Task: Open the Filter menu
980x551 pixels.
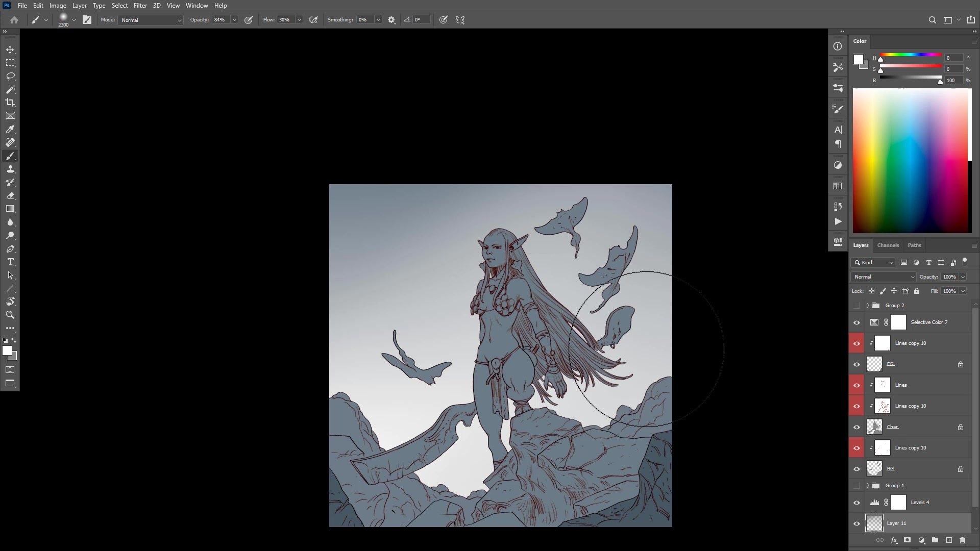Action: point(140,6)
